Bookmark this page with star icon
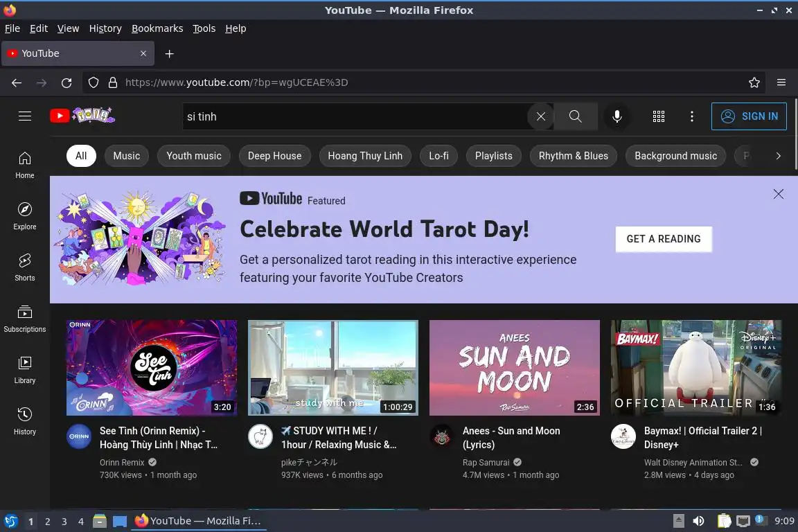The height and width of the screenshot is (532, 798). 754,82
